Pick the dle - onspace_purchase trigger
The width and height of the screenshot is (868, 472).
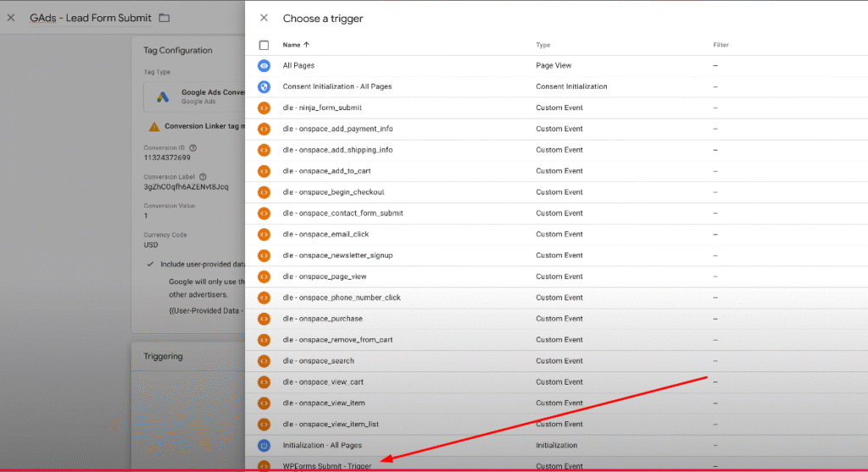click(x=323, y=319)
